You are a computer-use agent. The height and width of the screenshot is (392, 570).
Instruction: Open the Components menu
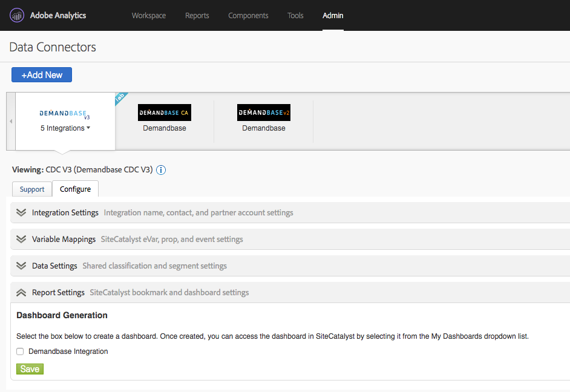coord(248,15)
